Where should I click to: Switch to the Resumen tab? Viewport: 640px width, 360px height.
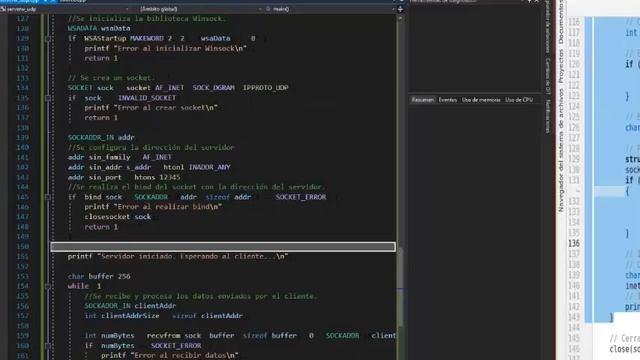coord(422,100)
